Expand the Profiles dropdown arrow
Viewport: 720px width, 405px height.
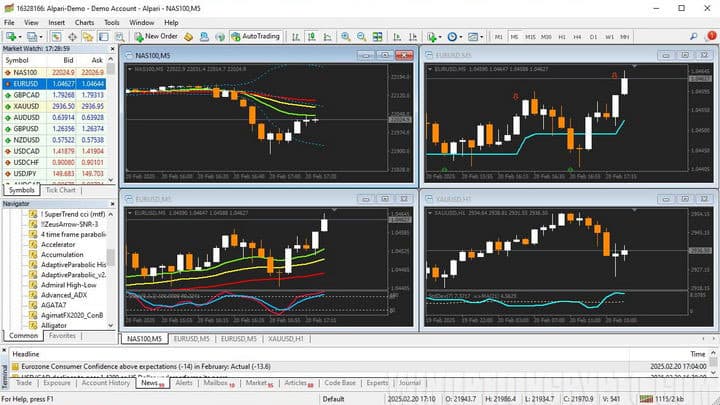[41, 37]
